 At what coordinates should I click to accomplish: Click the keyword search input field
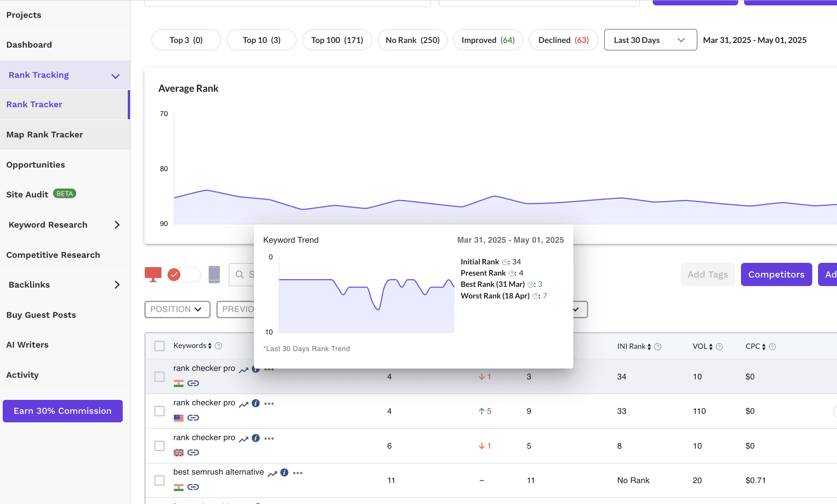pyautogui.click(x=242, y=274)
